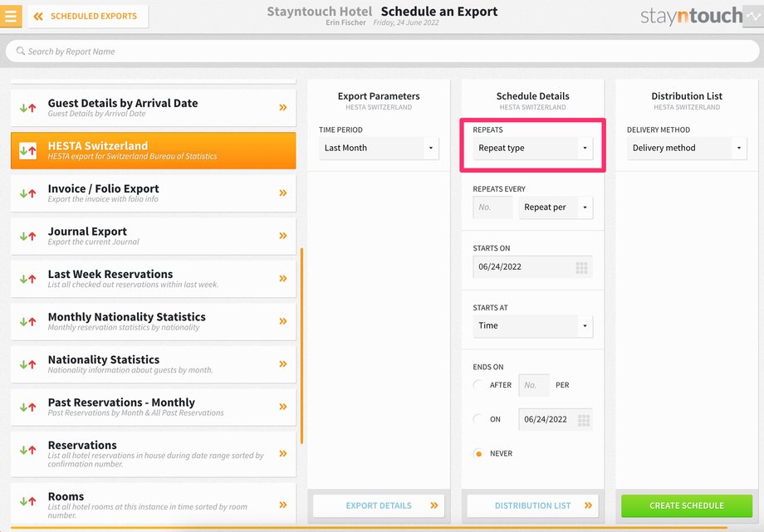Click the stayntouch activity pulse icon
This screenshot has width=764, height=532.
click(x=753, y=16)
